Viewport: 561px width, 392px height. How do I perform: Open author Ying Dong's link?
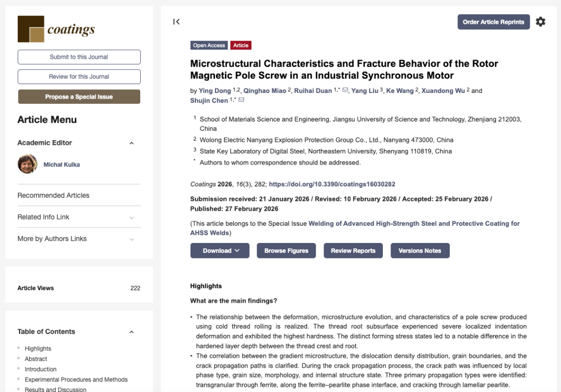coord(215,90)
